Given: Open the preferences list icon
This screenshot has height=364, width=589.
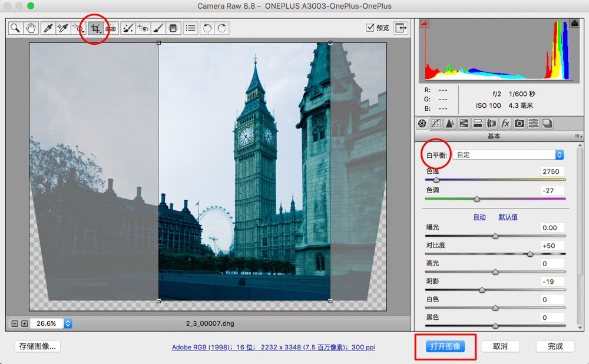Looking at the screenshot, I should point(191,28).
